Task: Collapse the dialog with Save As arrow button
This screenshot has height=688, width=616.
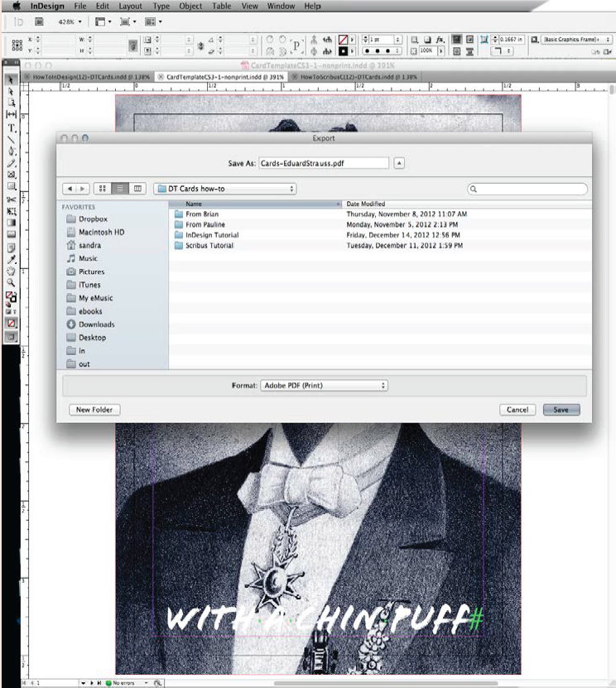Action: coord(400,164)
